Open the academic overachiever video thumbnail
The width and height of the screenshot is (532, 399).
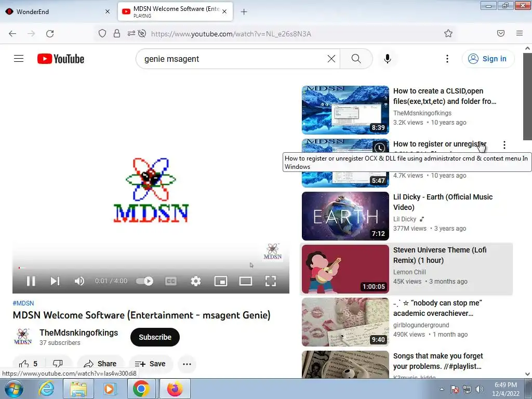point(345,322)
